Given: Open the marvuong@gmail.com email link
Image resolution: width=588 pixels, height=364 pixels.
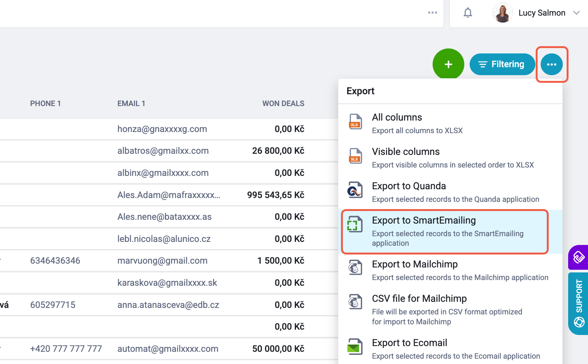Looking at the screenshot, I should [162, 261].
